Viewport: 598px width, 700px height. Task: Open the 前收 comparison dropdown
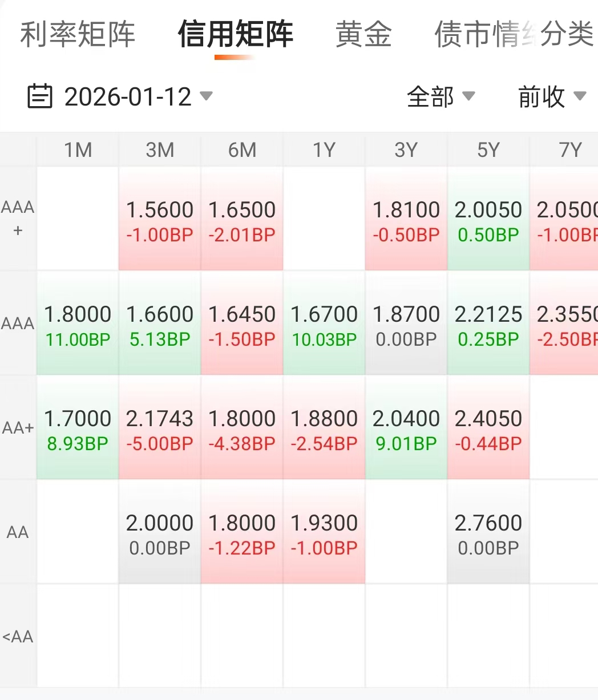click(x=551, y=96)
